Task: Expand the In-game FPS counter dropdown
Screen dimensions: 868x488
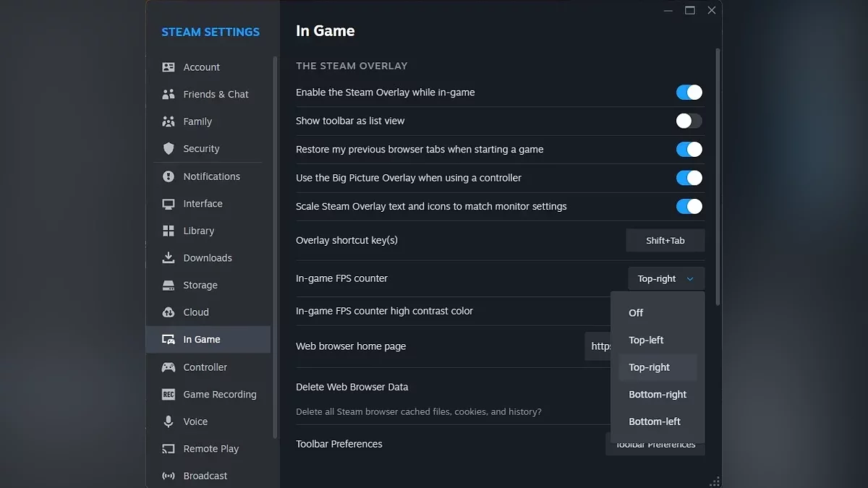Action: (665, 279)
